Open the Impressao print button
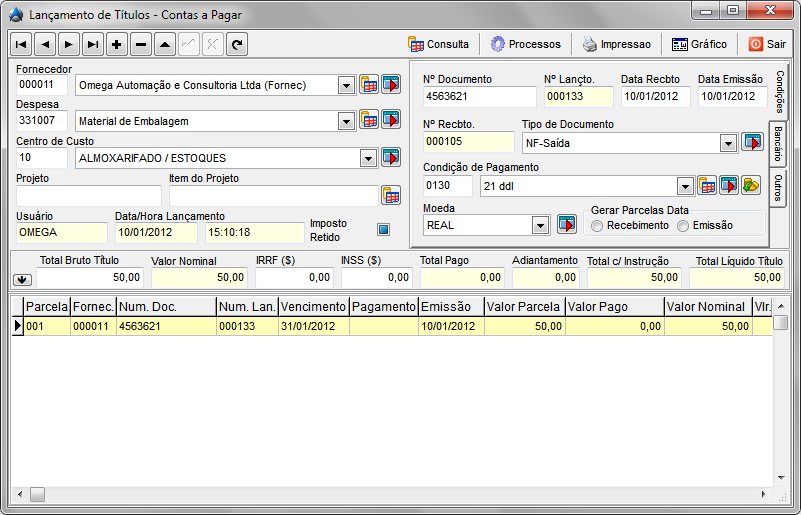The width and height of the screenshot is (801, 515). [616, 44]
